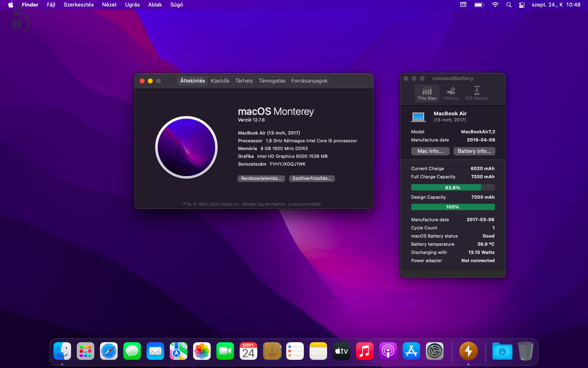The width and height of the screenshot is (588, 368).
Task: Open Downloads folder in the Dock
Action: (x=502, y=351)
